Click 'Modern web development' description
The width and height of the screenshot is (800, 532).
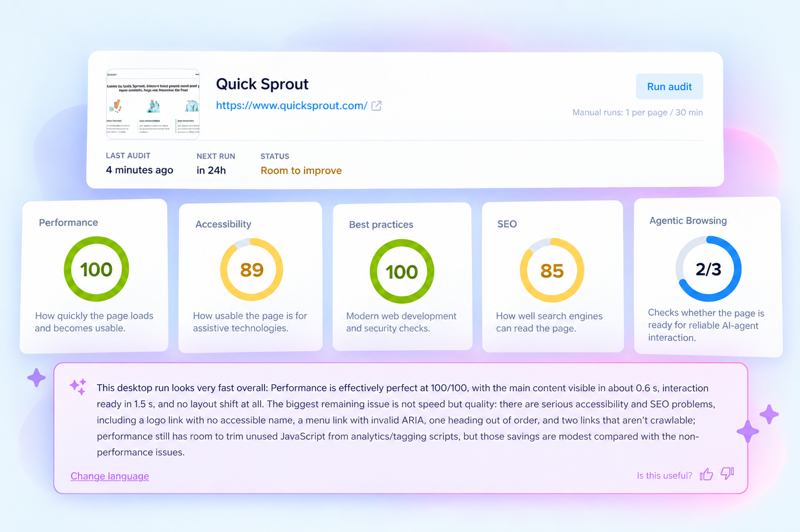[401, 322]
